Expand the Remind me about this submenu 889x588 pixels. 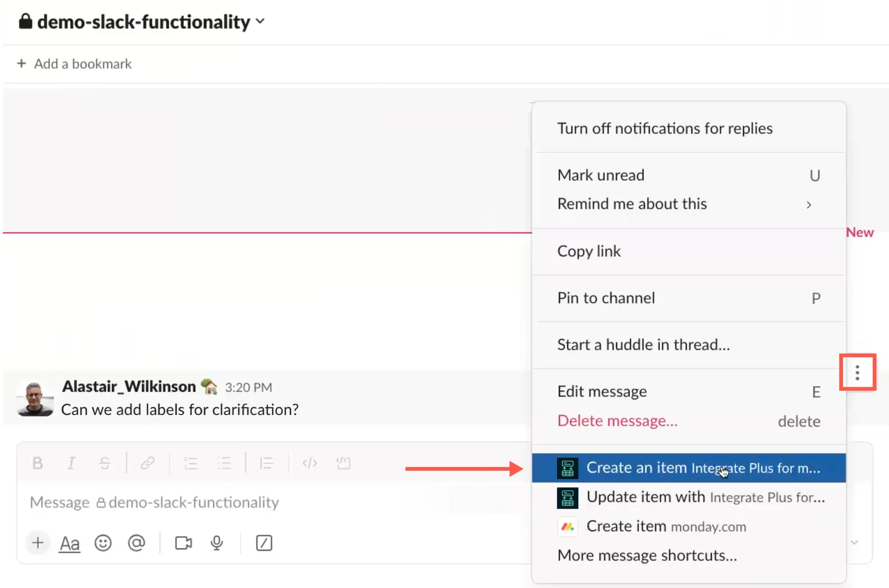pyautogui.click(x=688, y=204)
